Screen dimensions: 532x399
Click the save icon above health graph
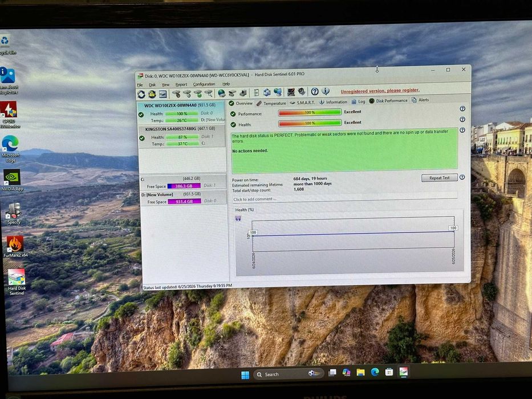pyautogui.click(x=238, y=218)
